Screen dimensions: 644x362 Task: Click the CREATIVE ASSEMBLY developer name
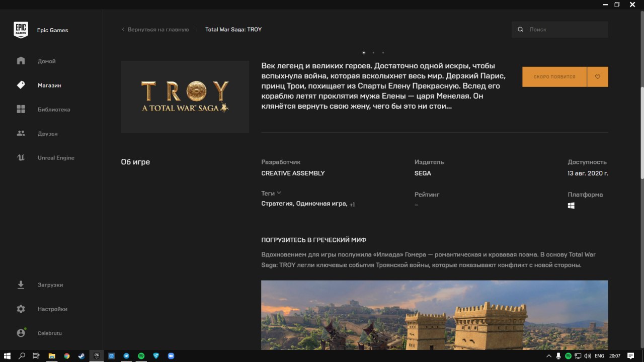[293, 173]
